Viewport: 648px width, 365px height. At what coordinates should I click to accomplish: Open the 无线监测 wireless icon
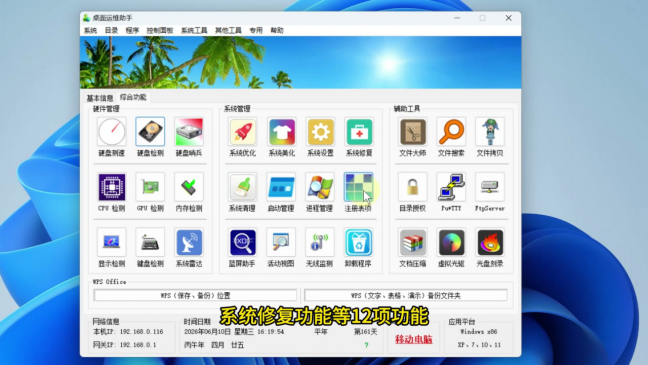(320, 242)
